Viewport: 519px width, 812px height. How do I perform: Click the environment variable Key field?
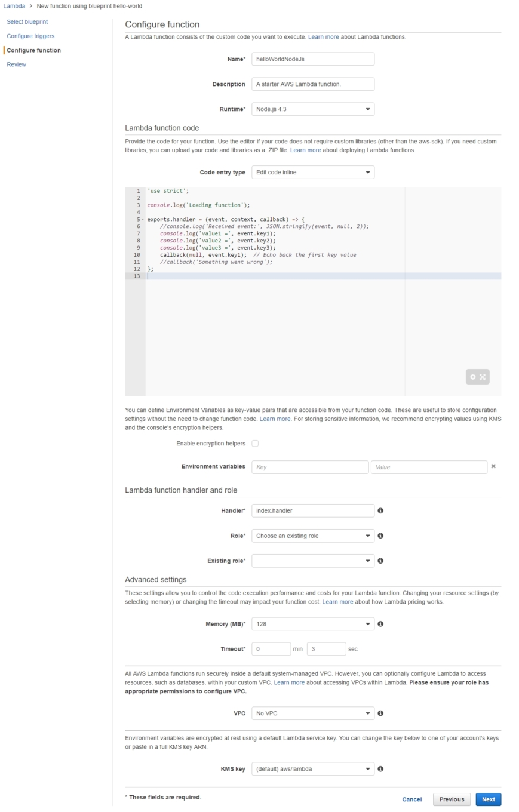pos(310,467)
